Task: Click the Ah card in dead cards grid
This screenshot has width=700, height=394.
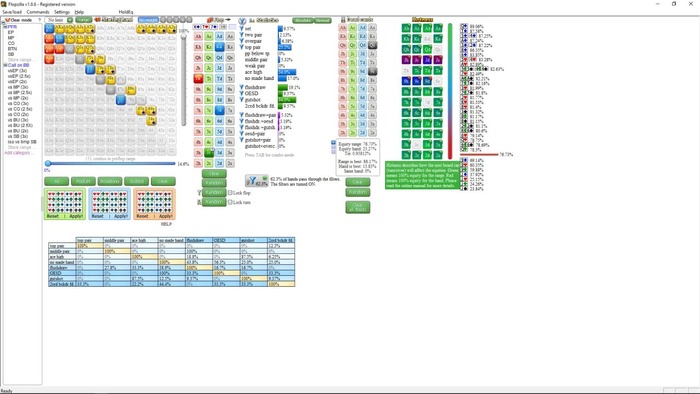Action: point(343,28)
